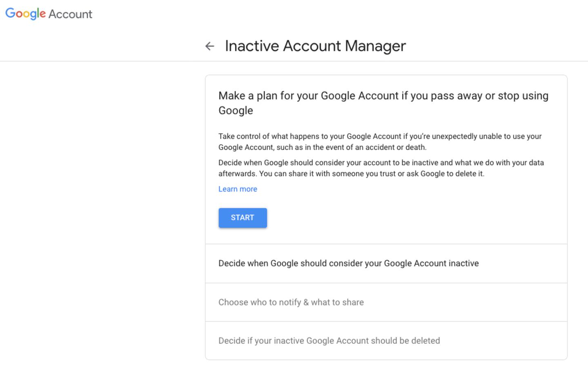The width and height of the screenshot is (588, 370).
Task: Click the green l in the Google logo
Action: tap(38, 13)
